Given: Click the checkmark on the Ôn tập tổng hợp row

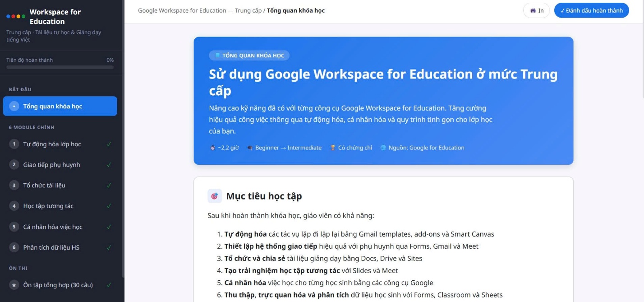Looking at the screenshot, I should [109, 285].
